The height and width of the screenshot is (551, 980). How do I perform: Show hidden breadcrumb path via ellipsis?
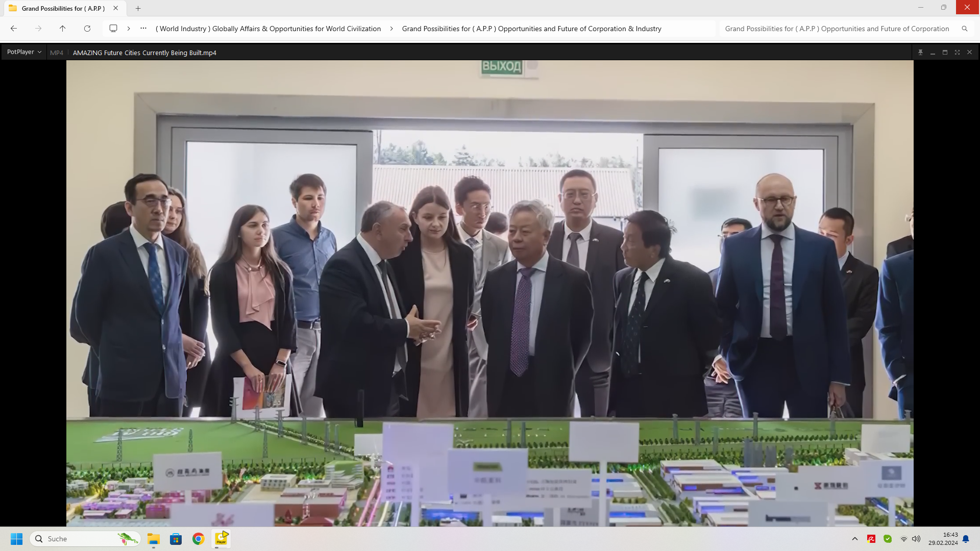coord(143,29)
